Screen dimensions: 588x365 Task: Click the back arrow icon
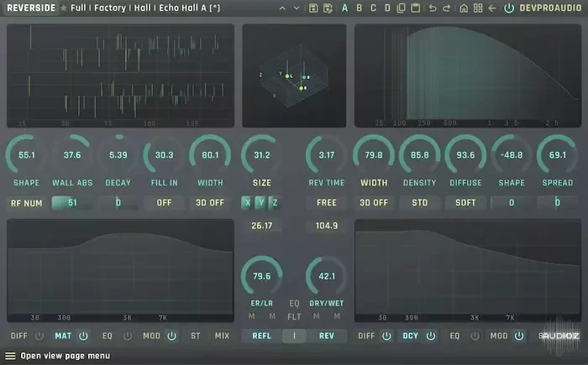point(492,8)
